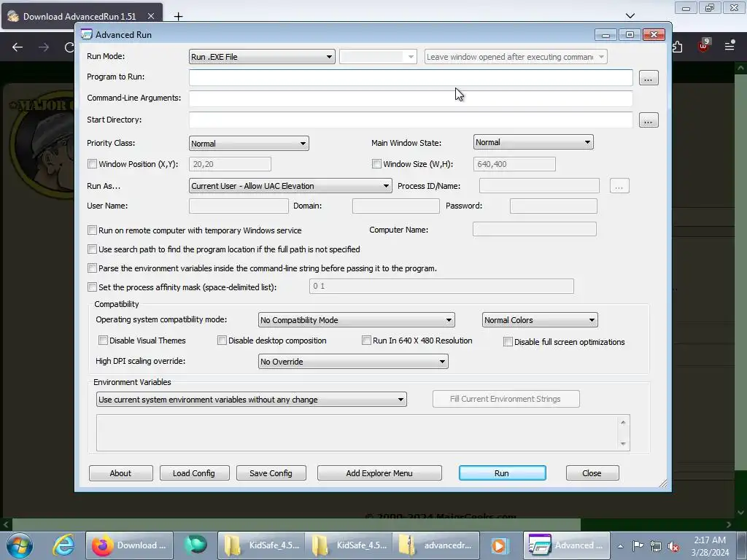Open the Action Center flag icon
The width and height of the screenshot is (747, 560).
(x=638, y=545)
